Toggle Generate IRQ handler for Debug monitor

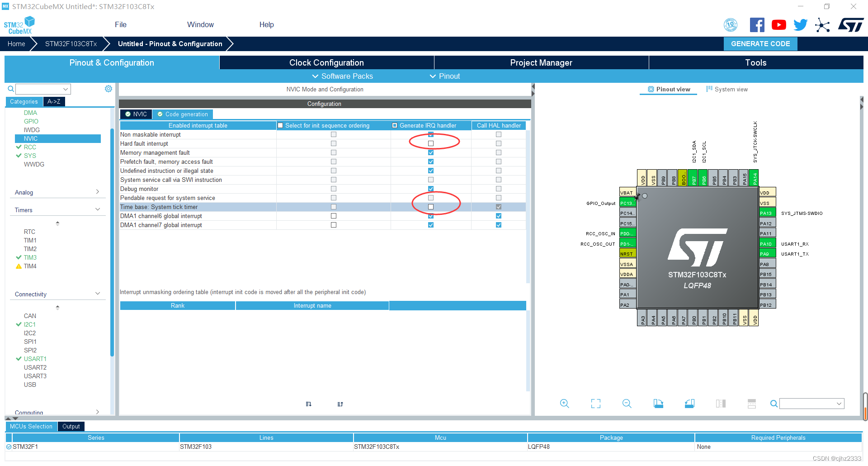coord(431,189)
